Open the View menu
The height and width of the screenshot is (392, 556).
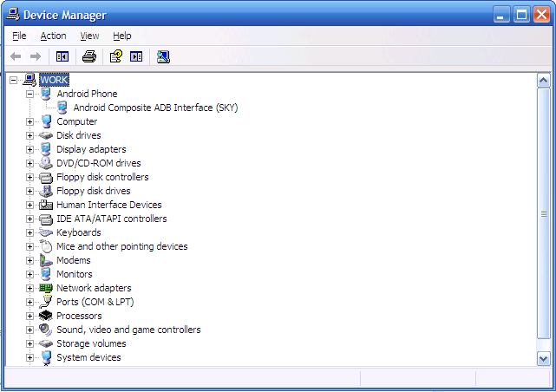pos(89,36)
